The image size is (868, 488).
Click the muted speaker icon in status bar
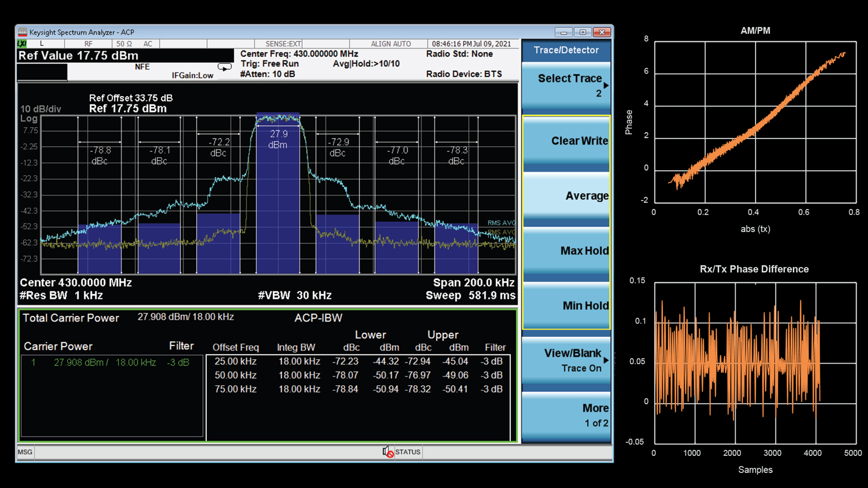pyautogui.click(x=388, y=452)
